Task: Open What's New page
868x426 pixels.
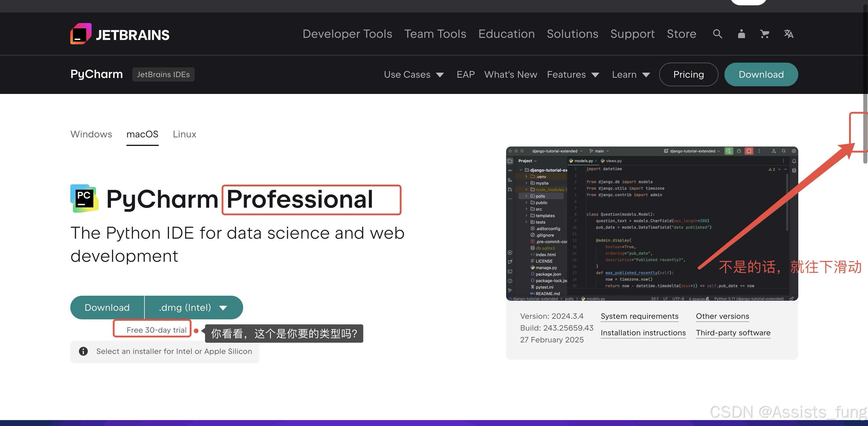Action: pyautogui.click(x=511, y=74)
